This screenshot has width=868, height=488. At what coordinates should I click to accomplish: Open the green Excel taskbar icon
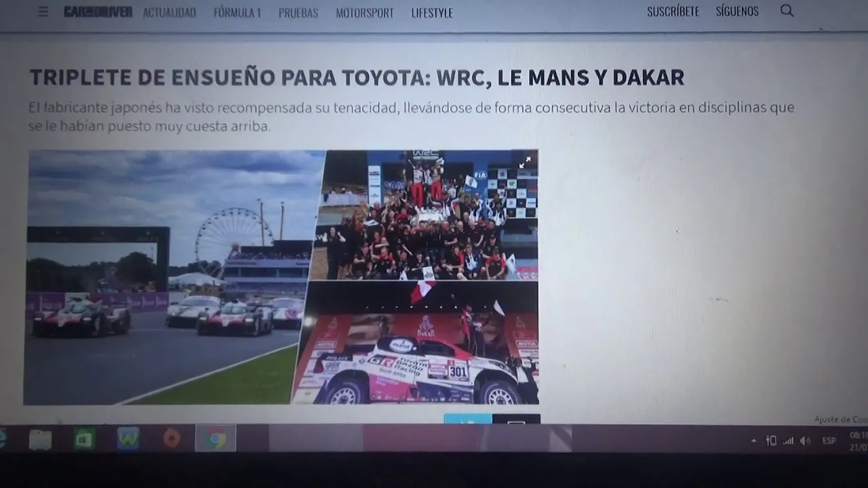click(x=84, y=439)
